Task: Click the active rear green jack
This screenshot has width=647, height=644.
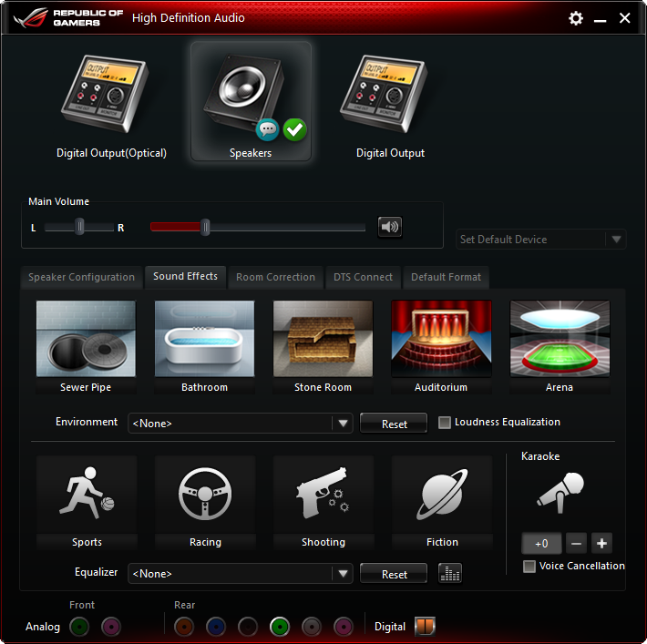Action: 280,627
